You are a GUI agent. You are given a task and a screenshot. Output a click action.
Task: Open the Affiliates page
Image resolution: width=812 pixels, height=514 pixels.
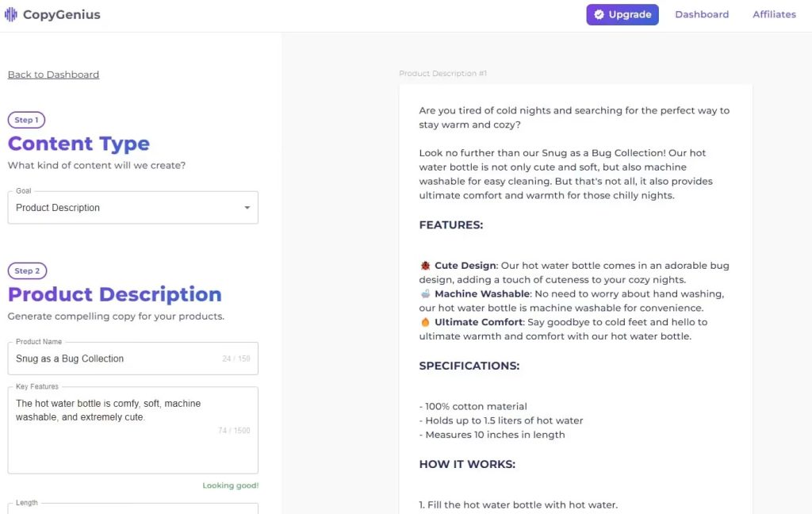(774, 13)
